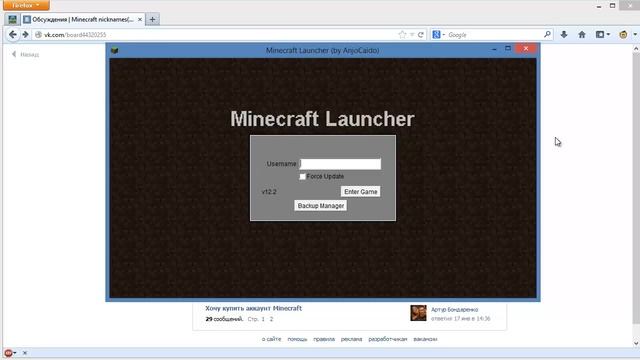Select the pinned tab at left

(12, 19)
